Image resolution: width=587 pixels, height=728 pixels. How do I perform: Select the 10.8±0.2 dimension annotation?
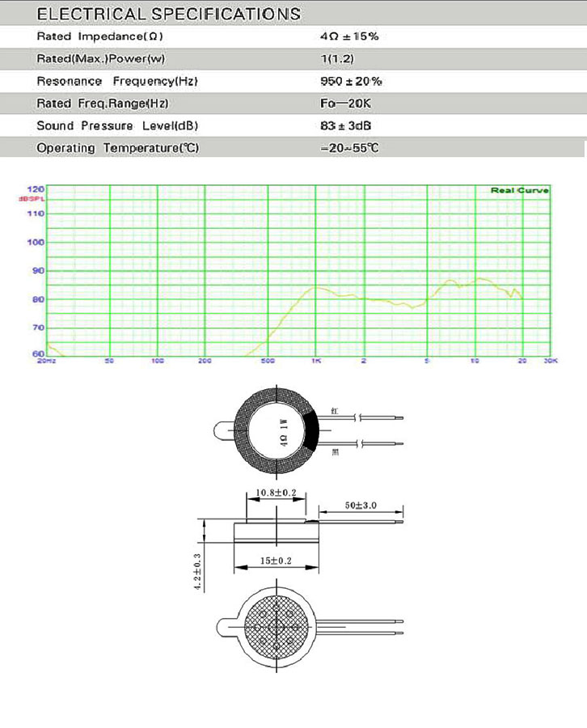(x=275, y=493)
